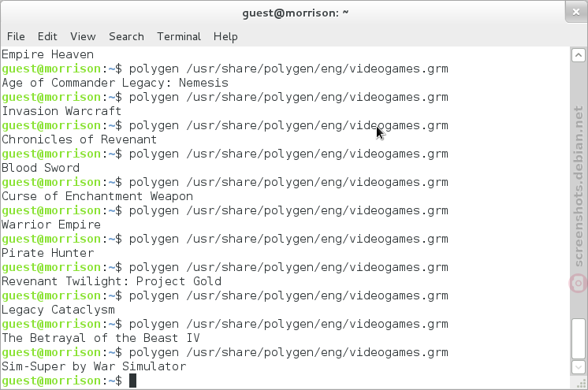588x390 pixels.
Task: Open the Terminal menu
Action: click(179, 37)
